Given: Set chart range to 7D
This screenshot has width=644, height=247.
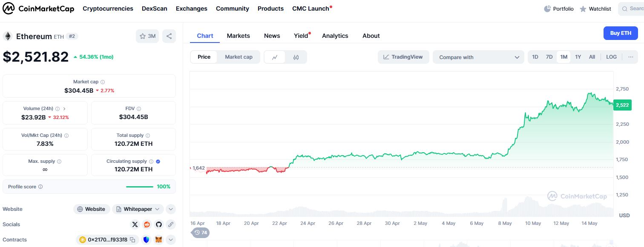Looking at the screenshot, I should pos(549,57).
